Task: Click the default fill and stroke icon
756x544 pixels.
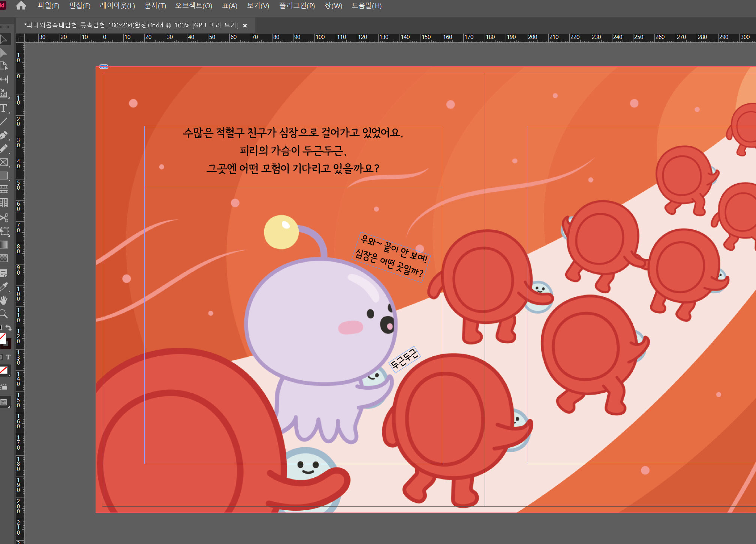Action: tap(1, 328)
